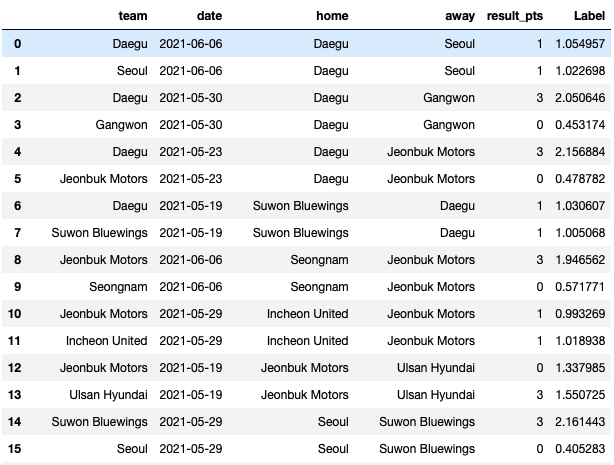Click away cell 'Gangwon' in row 2
Image resolution: width=614 pixels, height=465 pixels.
(449, 98)
